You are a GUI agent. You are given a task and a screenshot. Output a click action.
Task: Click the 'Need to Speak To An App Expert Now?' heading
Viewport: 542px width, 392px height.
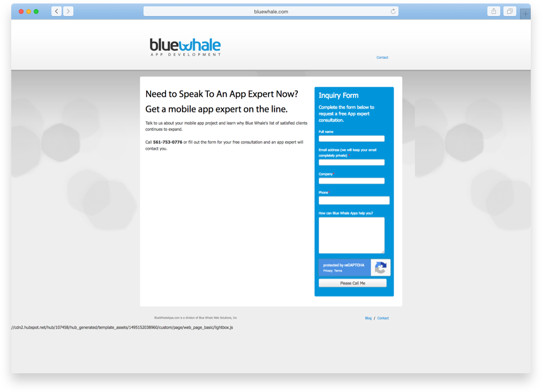(222, 94)
